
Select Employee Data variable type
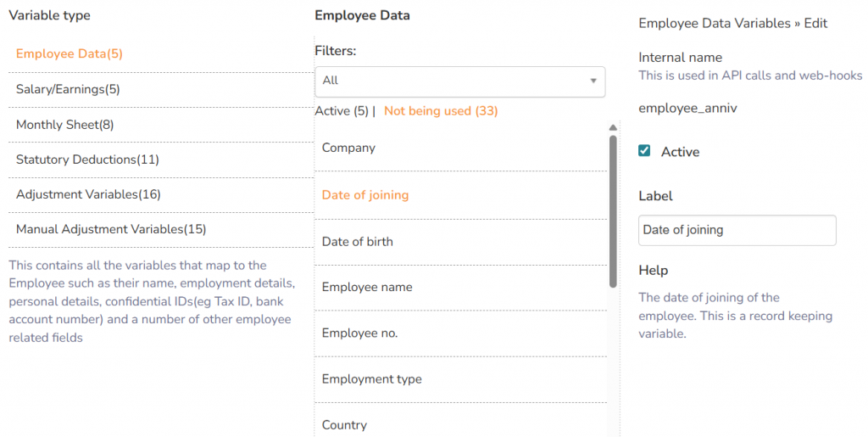coord(70,54)
